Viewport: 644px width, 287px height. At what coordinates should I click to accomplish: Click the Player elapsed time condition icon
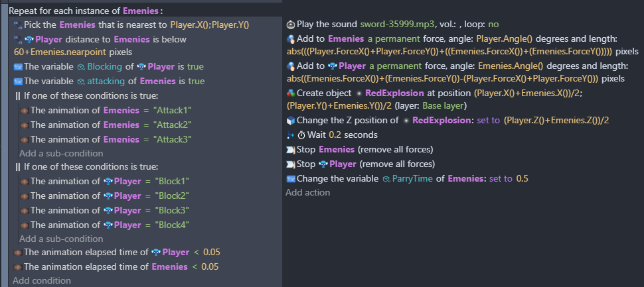17,253
